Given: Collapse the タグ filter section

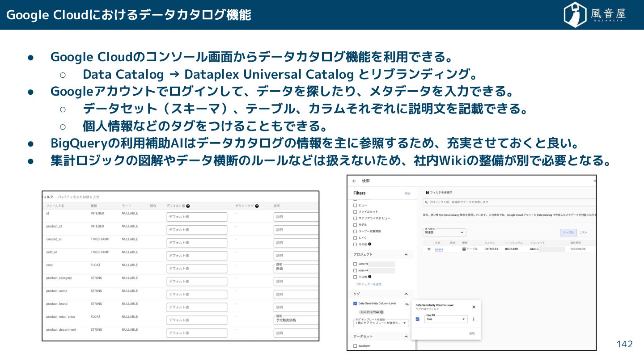Looking at the screenshot, I should point(406,294).
